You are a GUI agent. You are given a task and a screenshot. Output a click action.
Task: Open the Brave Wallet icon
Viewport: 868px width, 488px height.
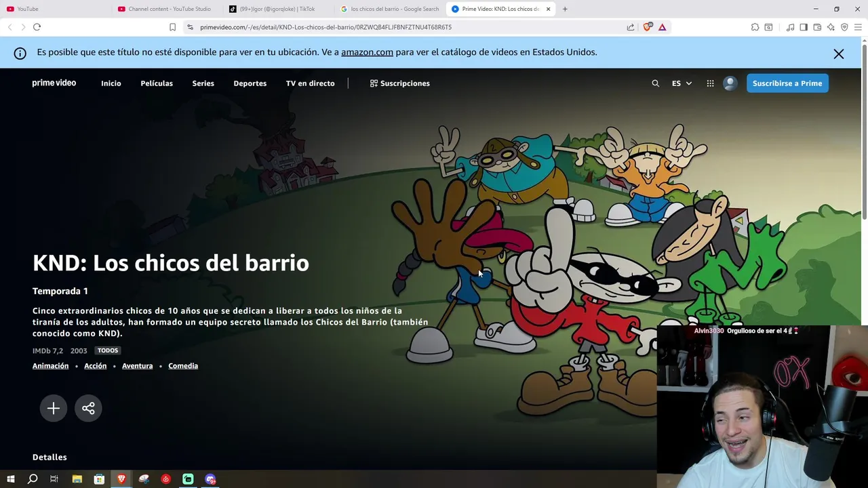pyautogui.click(x=817, y=27)
